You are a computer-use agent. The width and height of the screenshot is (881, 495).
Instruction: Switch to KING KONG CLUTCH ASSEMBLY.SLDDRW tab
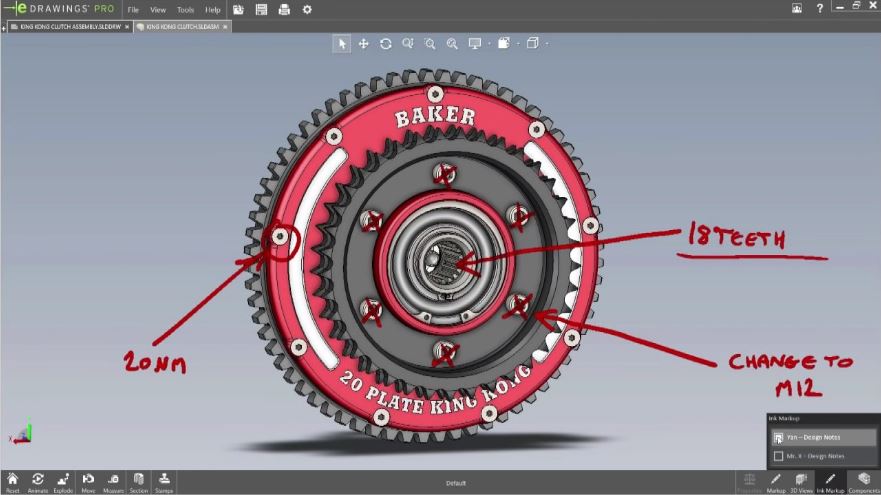pyautogui.click(x=71, y=26)
